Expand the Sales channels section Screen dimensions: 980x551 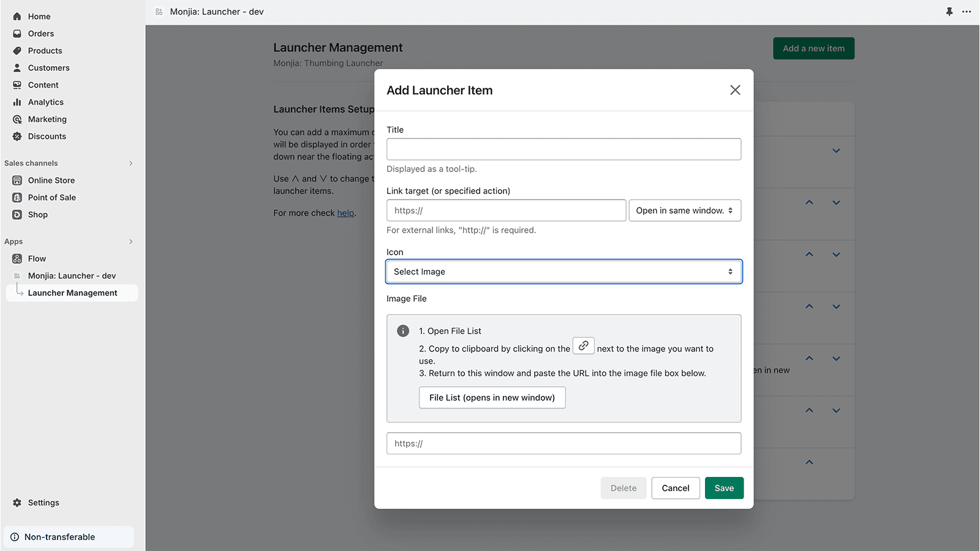(130, 163)
